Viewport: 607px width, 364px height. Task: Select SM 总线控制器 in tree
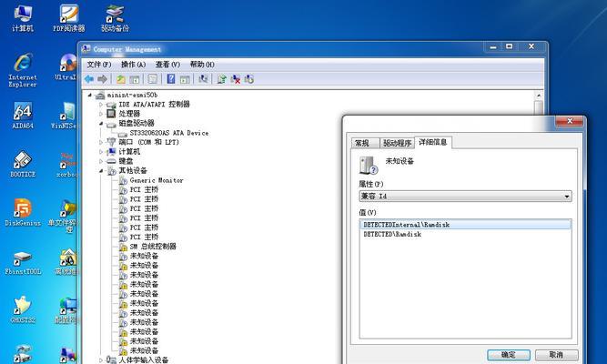click(153, 247)
